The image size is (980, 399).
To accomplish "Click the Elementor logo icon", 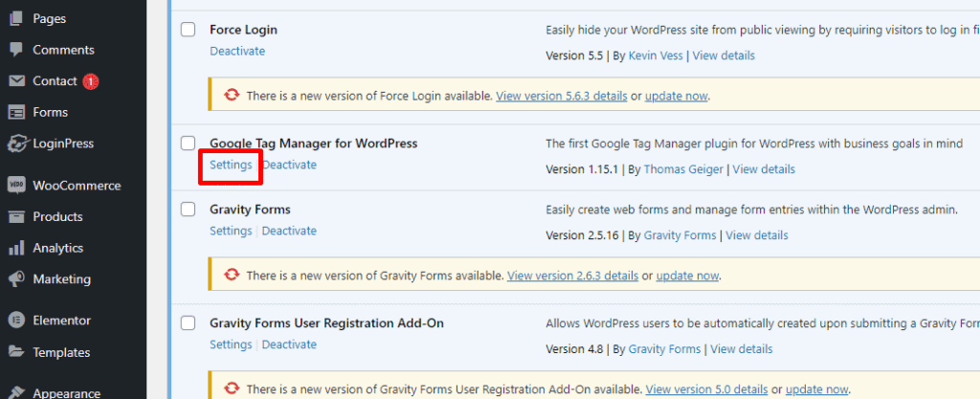I will (x=15, y=321).
